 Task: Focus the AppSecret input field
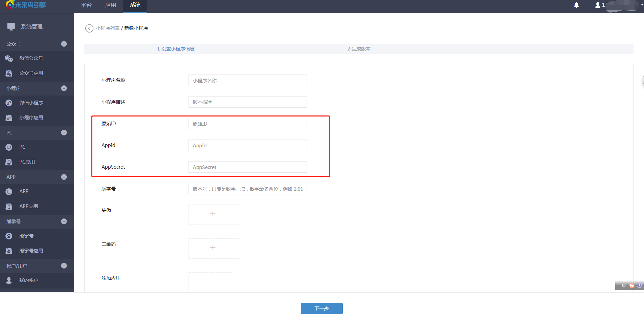(x=247, y=167)
